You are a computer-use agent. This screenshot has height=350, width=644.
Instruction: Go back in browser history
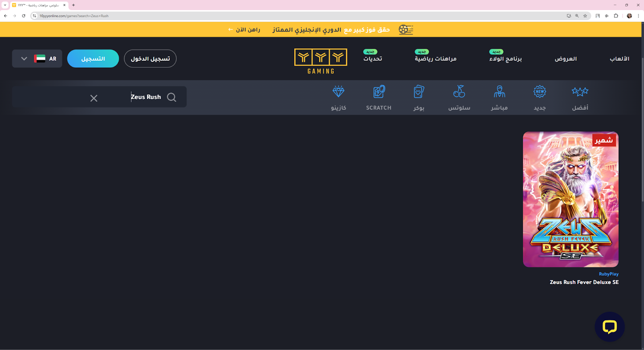(x=6, y=16)
